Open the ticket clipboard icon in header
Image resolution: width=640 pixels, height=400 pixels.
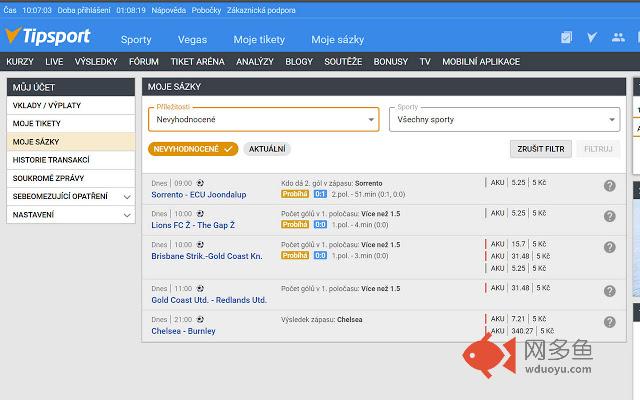(566, 38)
